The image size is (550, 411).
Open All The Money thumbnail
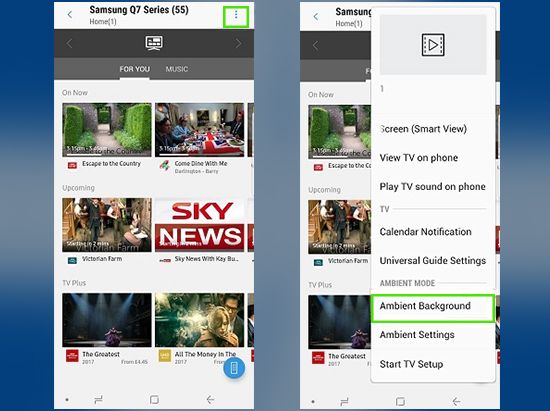(200, 320)
